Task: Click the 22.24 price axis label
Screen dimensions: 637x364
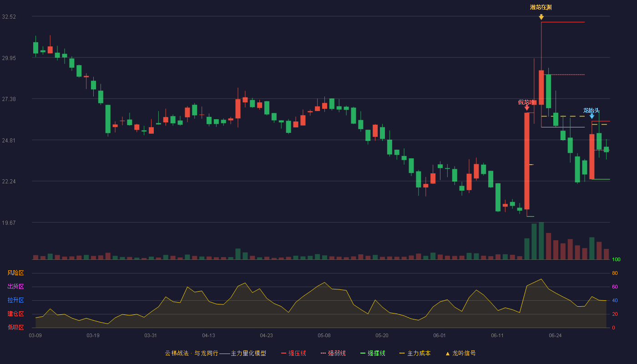Action: click(9, 181)
